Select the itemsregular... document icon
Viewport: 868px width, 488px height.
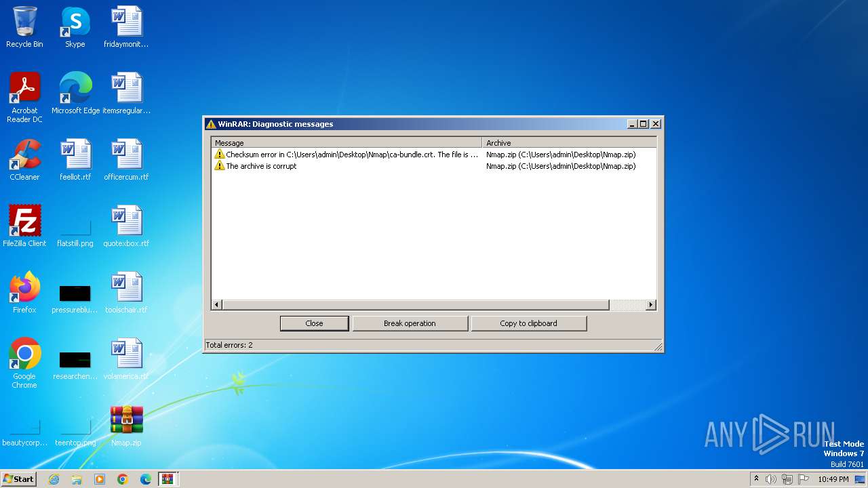pyautogui.click(x=126, y=94)
